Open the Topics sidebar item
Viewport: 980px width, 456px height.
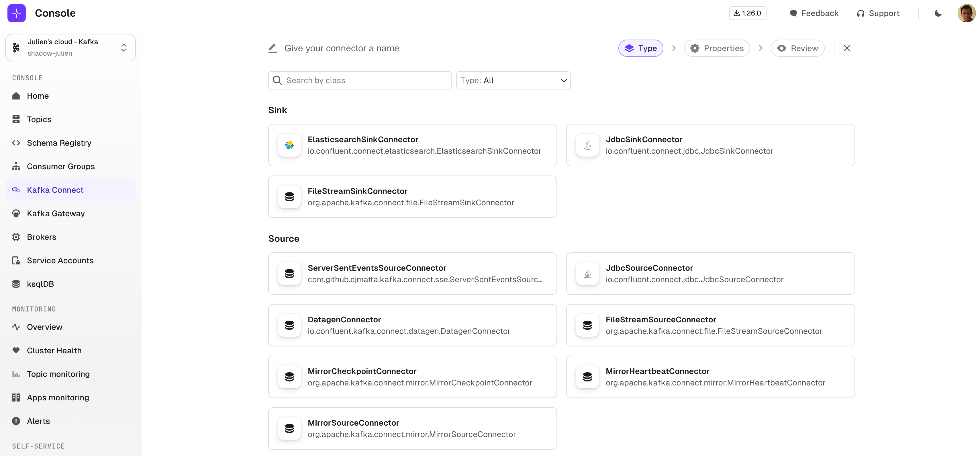point(70,120)
